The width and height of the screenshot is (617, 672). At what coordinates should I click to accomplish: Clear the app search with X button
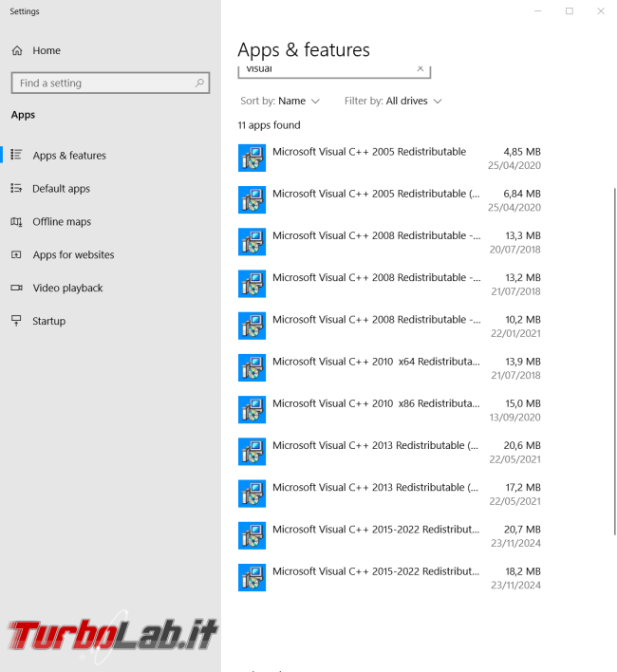(421, 68)
